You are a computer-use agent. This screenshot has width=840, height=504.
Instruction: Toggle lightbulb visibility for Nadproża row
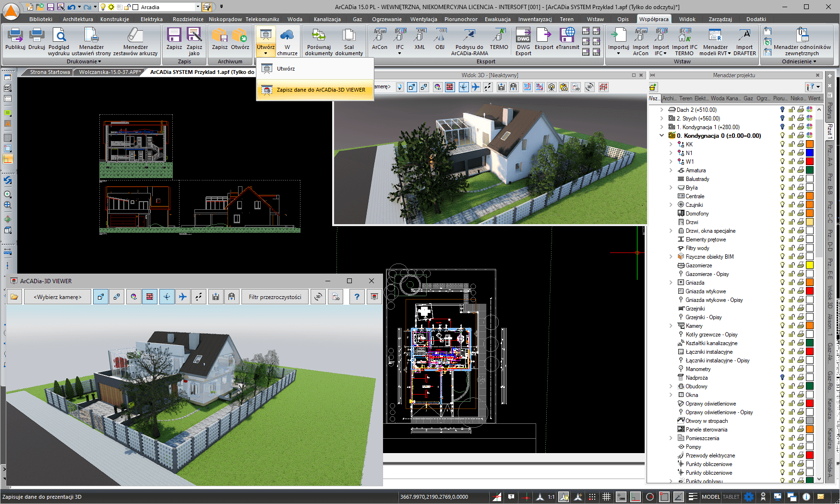[x=782, y=378]
